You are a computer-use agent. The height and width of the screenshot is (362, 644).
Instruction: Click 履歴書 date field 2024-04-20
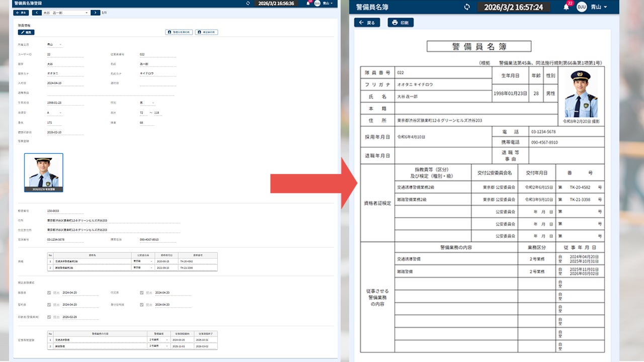coord(80,292)
